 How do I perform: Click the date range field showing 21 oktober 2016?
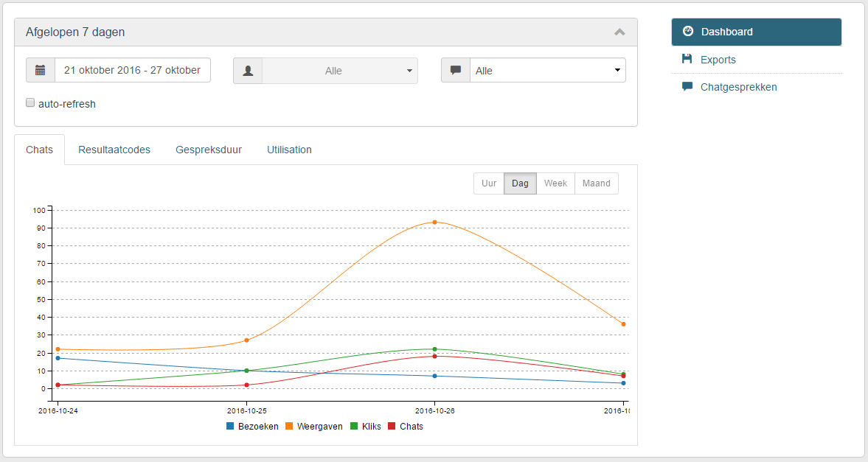tap(133, 70)
